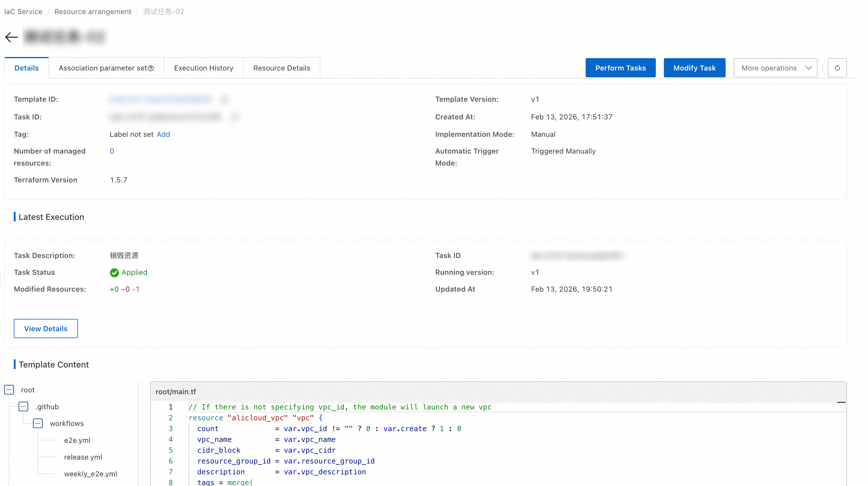Collapse the root folder node
This screenshot has height=486, width=868.
(9, 390)
